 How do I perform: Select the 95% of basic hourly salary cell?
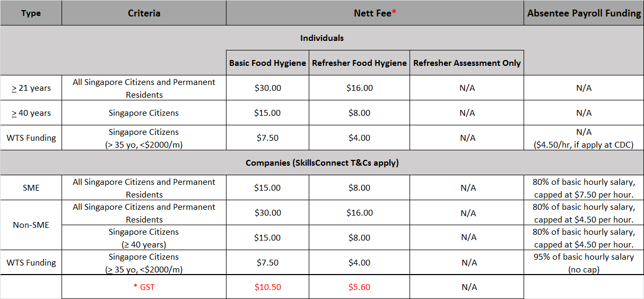click(584, 263)
